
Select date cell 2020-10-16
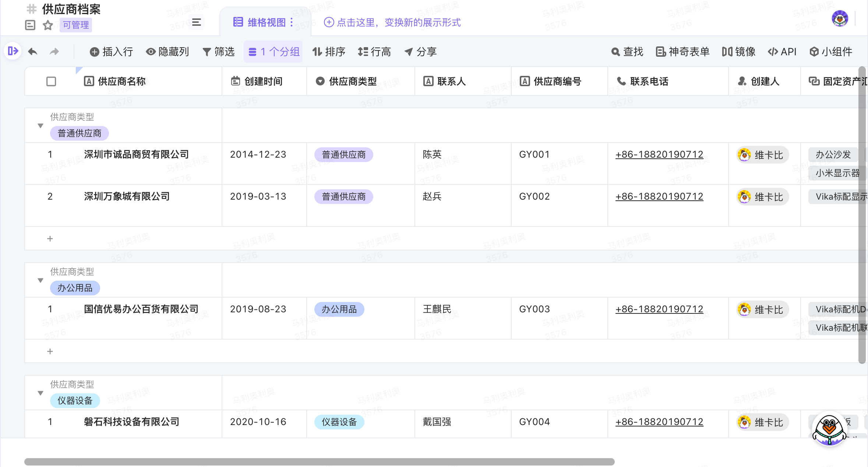click(264, 424)
